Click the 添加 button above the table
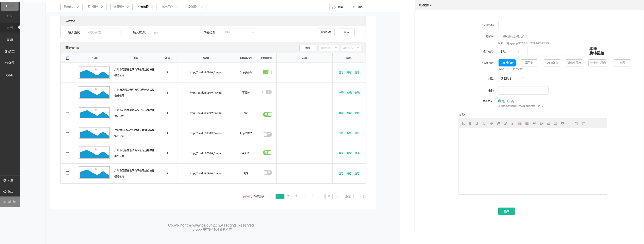Image resolution: width=644 pixels, height=244 pixels. 308,48
